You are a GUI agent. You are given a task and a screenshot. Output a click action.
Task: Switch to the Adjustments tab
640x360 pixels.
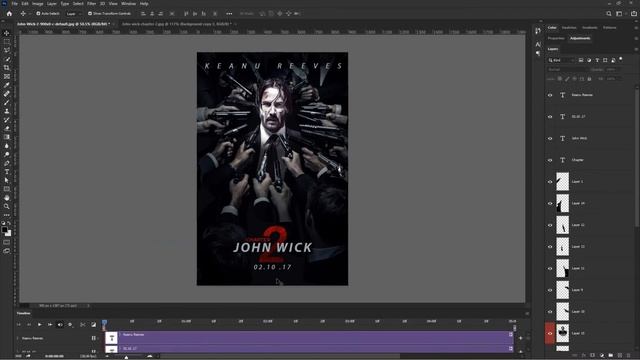tap(580, 38)
